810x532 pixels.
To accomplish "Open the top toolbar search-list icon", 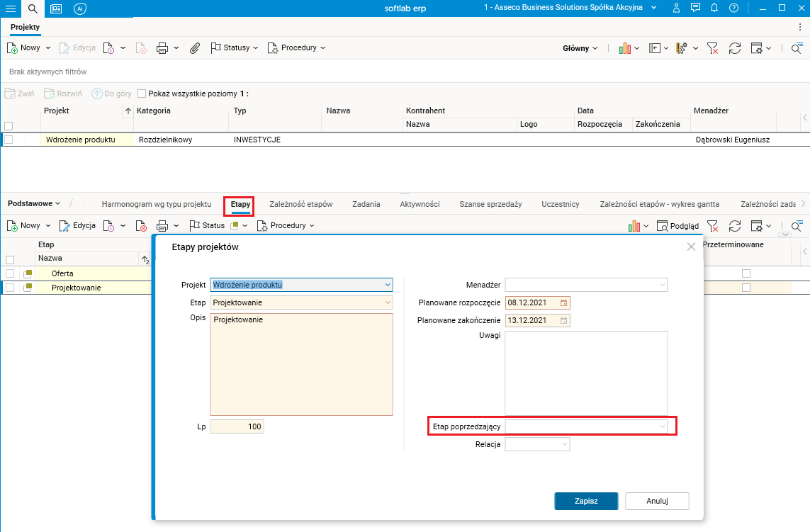I will coord(796,48).
